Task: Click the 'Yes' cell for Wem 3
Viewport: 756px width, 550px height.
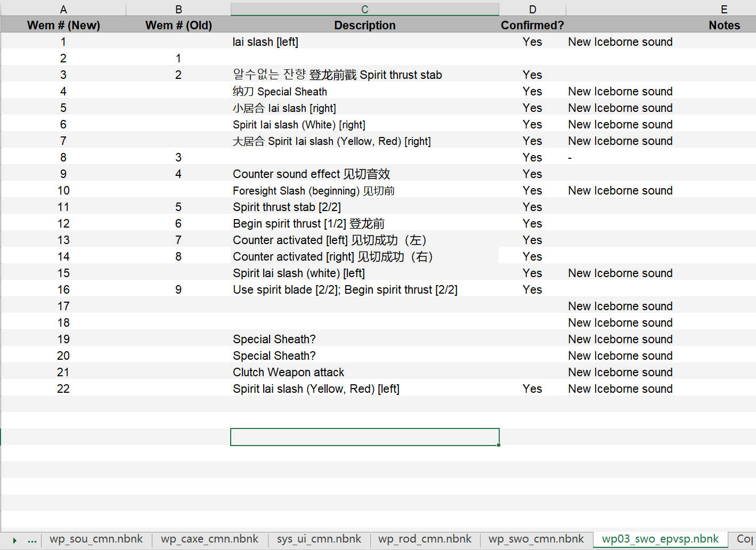Action: coord(532,75)
